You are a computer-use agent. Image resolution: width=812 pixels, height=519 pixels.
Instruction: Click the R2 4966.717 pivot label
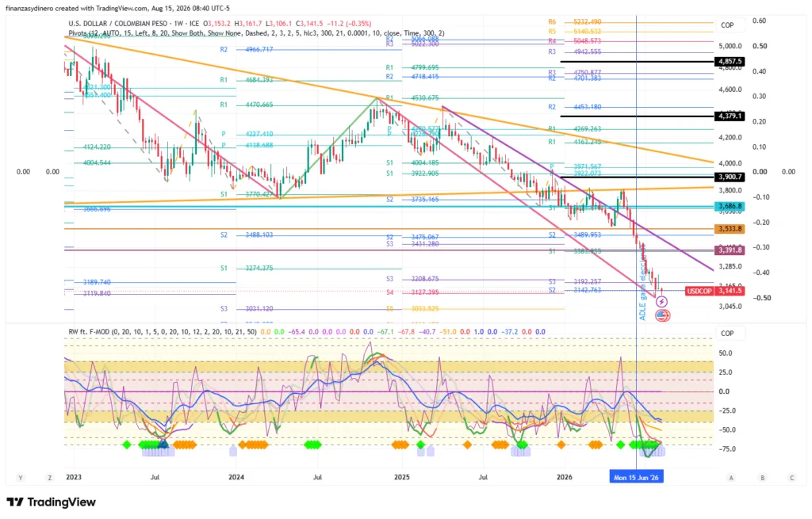[x=247, y=50]
